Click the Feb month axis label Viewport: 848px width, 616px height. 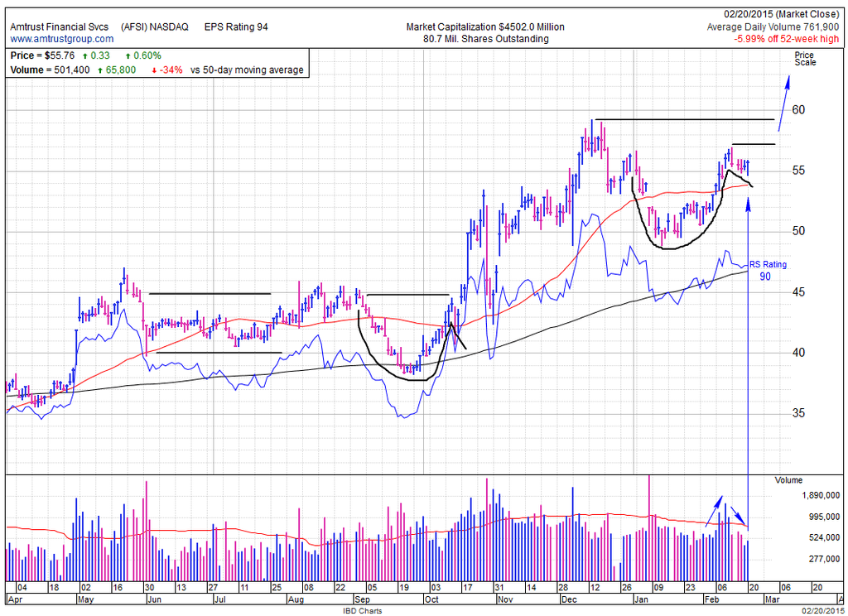point(711,599)
